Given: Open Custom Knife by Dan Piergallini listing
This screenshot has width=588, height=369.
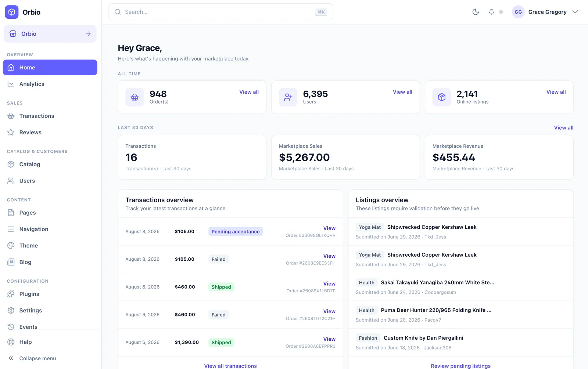Looking at the screenshot, I should (x=423, y=338).
